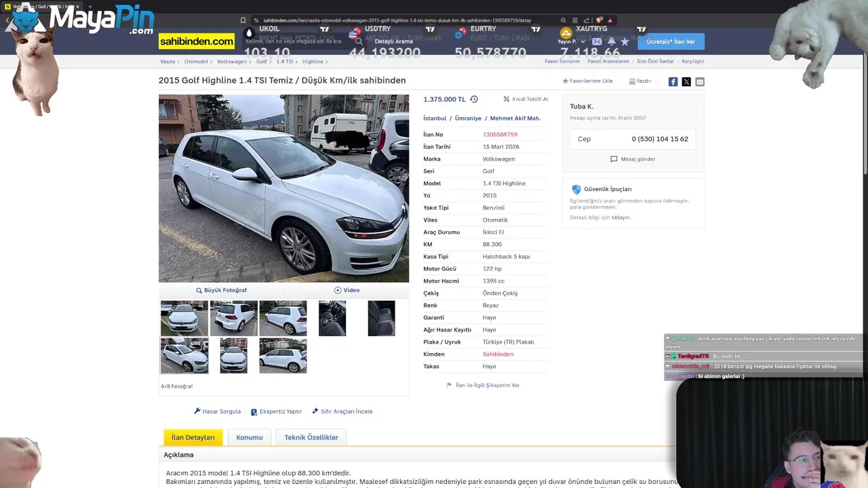Expand the Otomobil breadcrumb
The height and width of the screenshot is (488, 868).
(198, 62)
